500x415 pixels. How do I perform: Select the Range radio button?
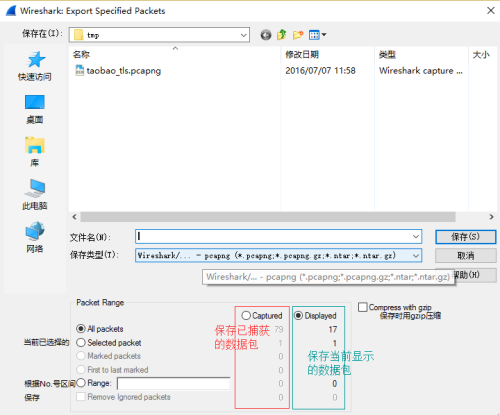click(81, 383)
